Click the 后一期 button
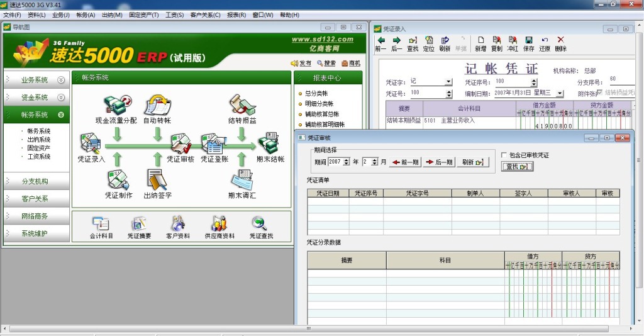This screenshot has height=336, width=644. point(439,162)
